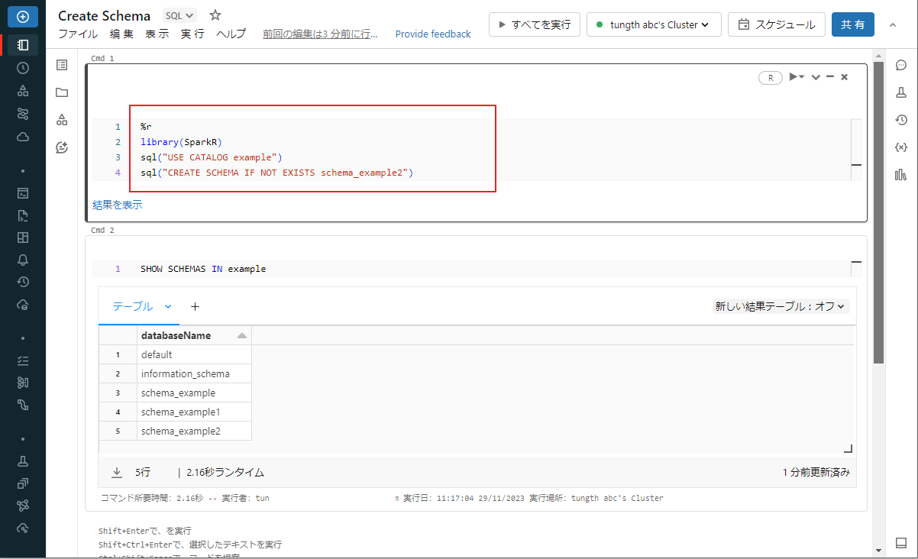Sort by the databaseName column header

176,336
